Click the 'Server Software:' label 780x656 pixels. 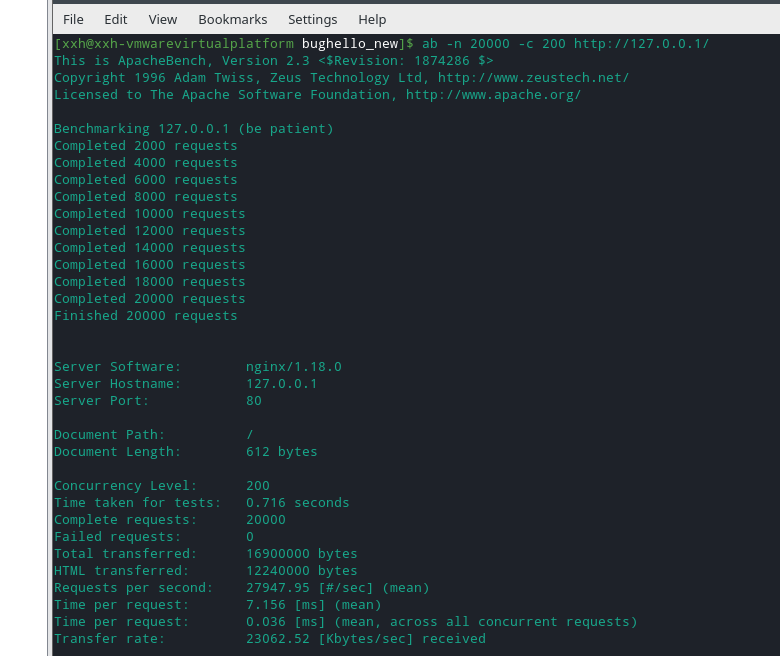pyautogui.click(x=117, y=367)
